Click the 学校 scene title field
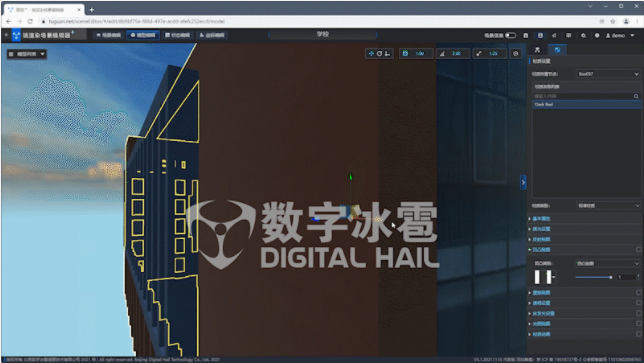644x363 pixels. [323, 34]
